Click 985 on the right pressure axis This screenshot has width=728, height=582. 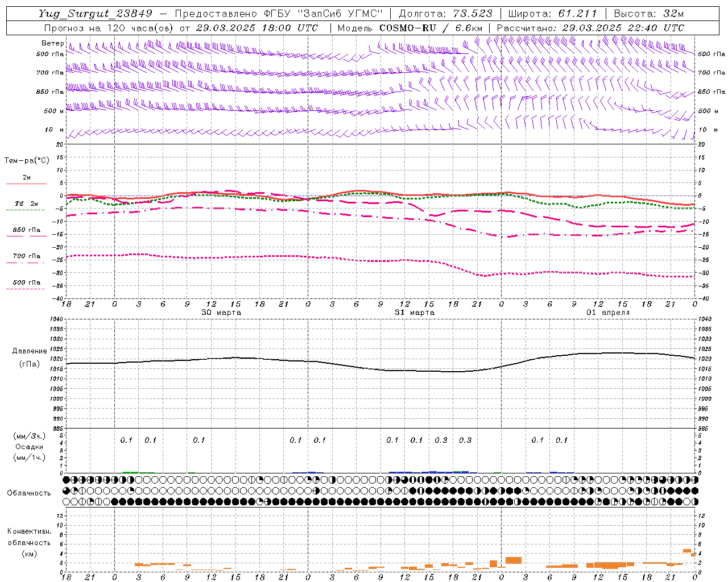[x=705, y=429]
